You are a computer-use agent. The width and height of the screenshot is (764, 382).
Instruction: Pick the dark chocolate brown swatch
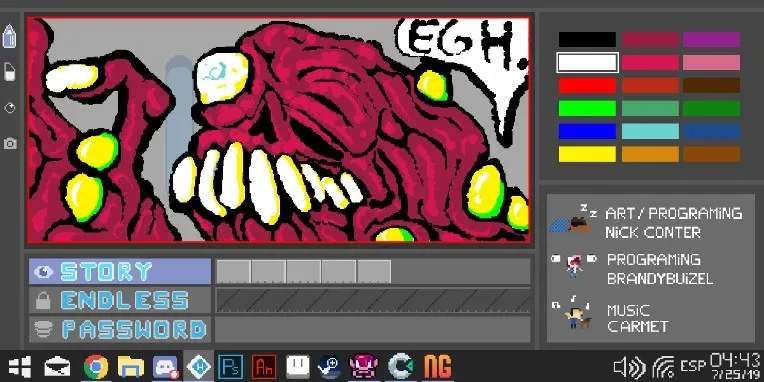[711, 85]
